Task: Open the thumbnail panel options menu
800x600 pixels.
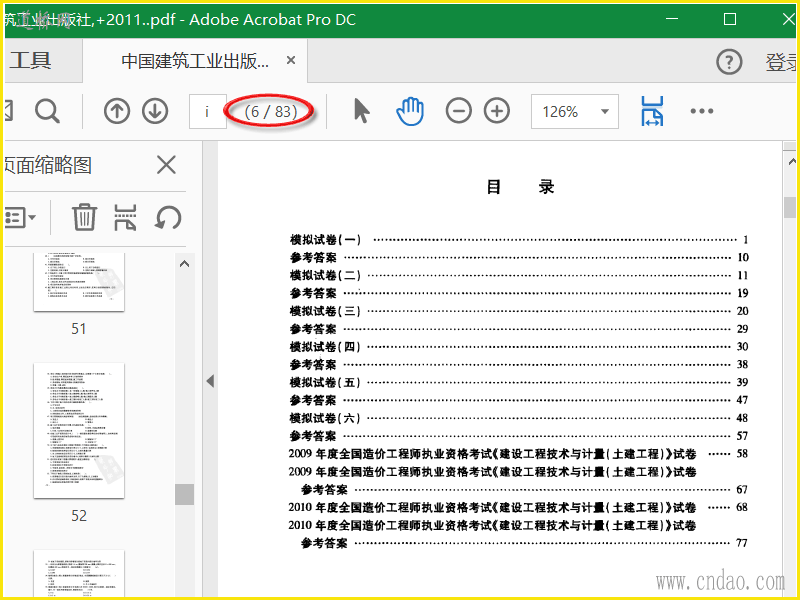Action: point(20,218)
